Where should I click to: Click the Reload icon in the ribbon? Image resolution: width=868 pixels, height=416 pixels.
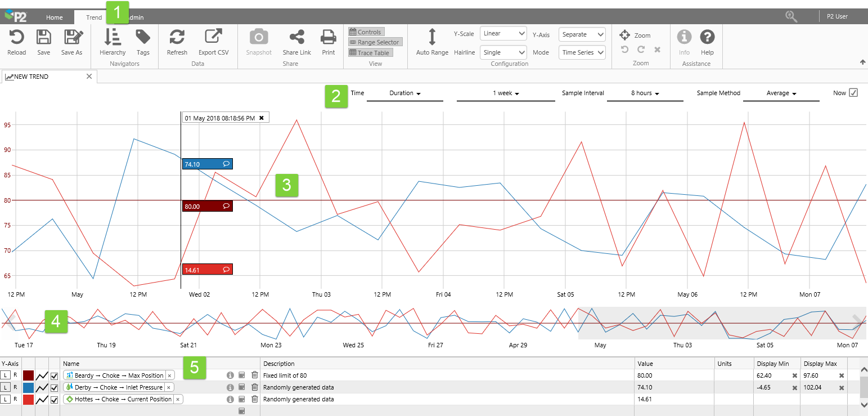(x=16, y=37)
